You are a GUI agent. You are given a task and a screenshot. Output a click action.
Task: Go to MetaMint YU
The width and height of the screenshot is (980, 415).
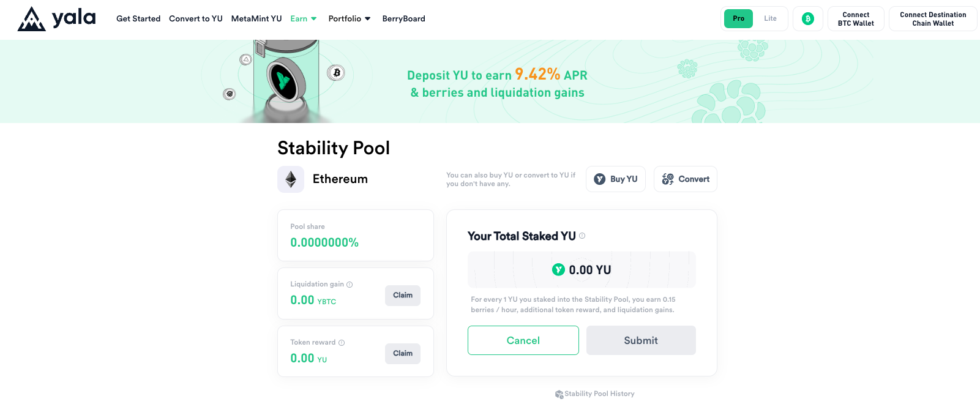coord(256,19)
